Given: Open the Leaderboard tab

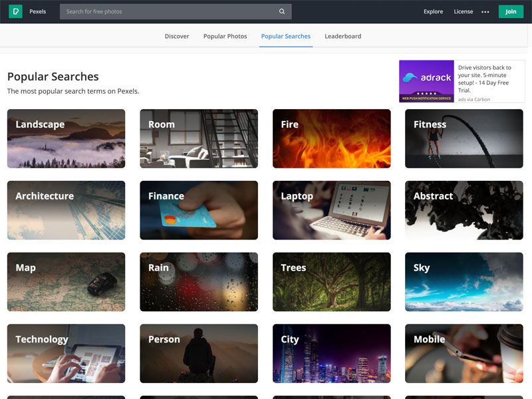Looking at the screenshot, I should [x=342, y=37].
